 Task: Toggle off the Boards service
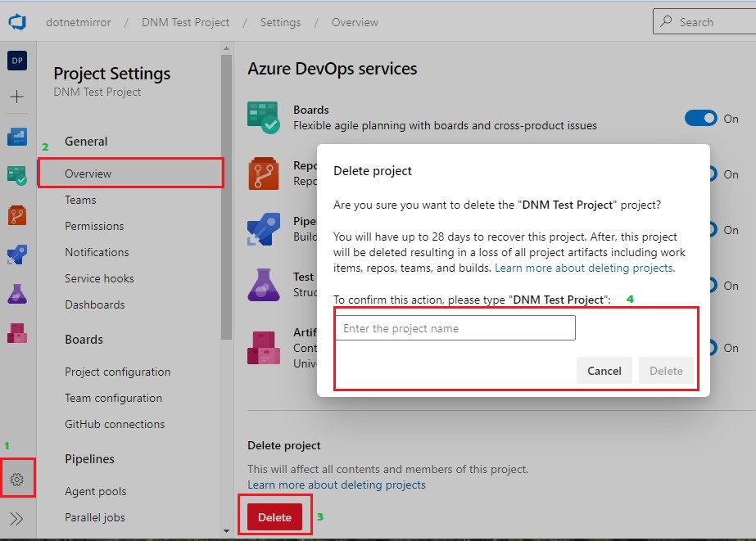pos(700,118)
